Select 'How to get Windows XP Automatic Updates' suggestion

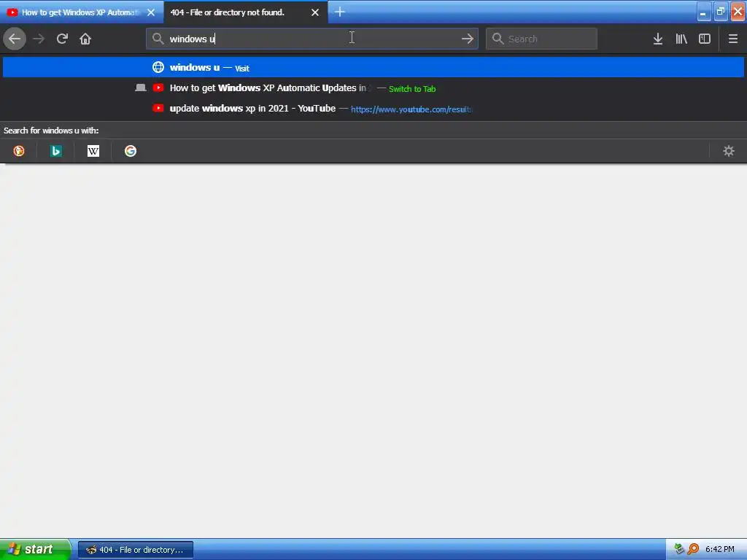(373, 88)
